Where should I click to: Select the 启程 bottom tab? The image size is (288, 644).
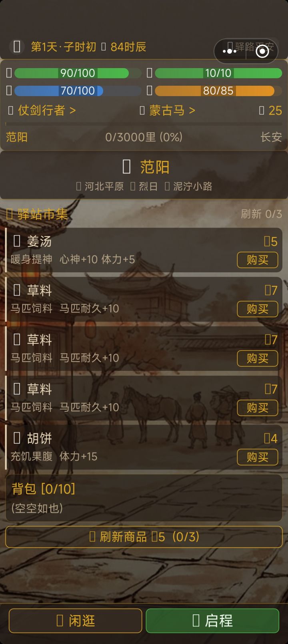212,621
